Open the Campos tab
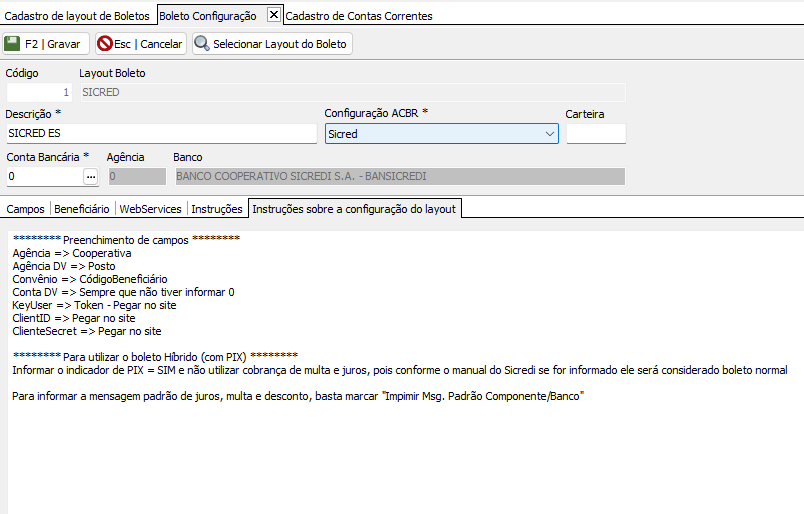The width and height of the screenshot is (804, 514). [x=26, y=209]
